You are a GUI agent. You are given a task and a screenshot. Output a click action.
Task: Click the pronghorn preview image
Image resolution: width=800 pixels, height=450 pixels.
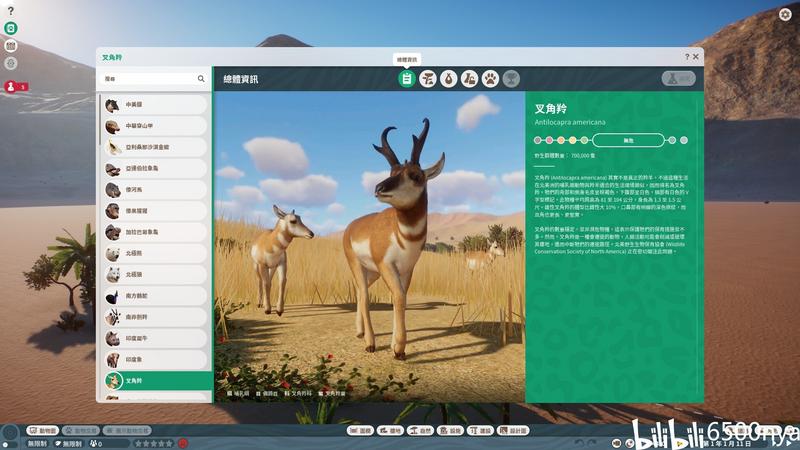[x=369, y=247]
